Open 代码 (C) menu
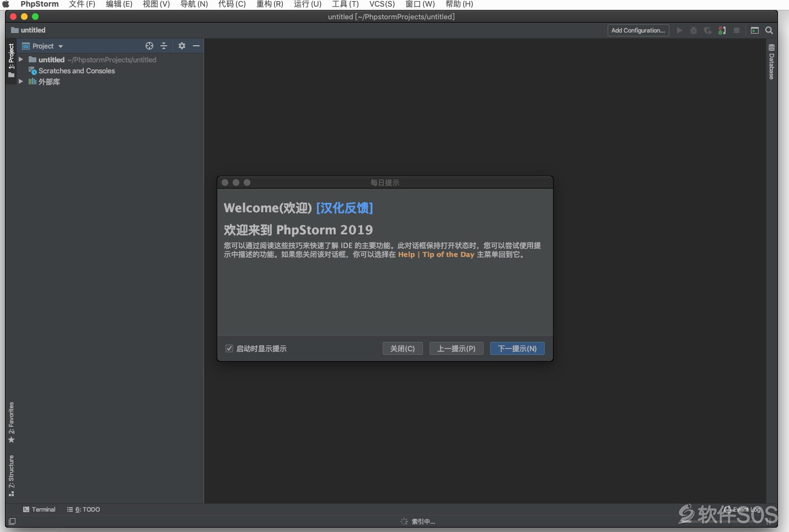This screenshot has height=532, width=789. [x=232, y=4]
